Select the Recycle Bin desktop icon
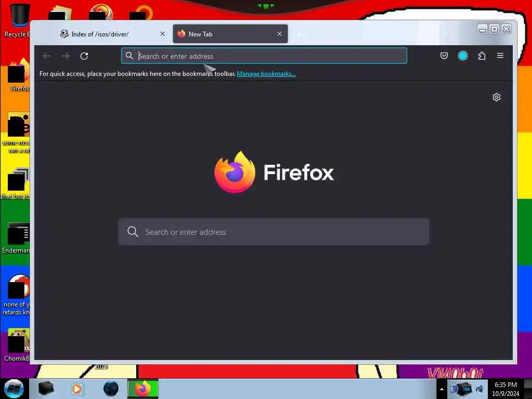This screenshot has width=532, height=399. pos(16,20)
